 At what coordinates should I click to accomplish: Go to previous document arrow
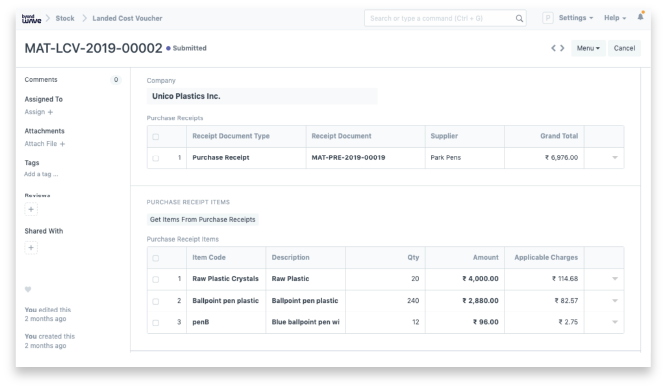(x=553, y=48)
